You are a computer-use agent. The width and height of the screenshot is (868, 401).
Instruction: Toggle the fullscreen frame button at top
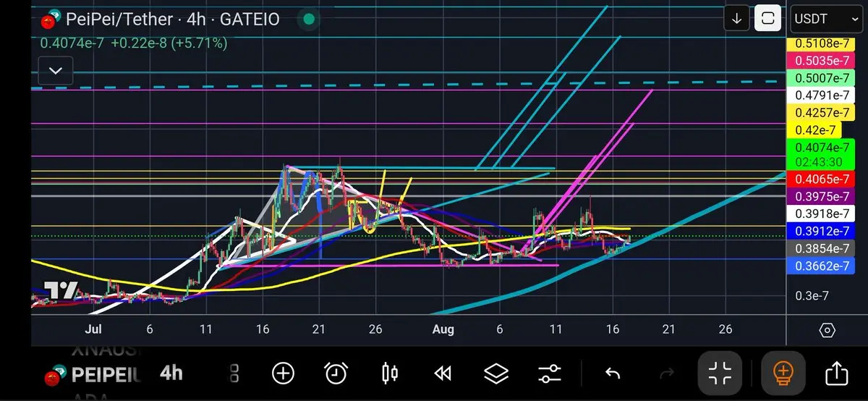(767, 19)
